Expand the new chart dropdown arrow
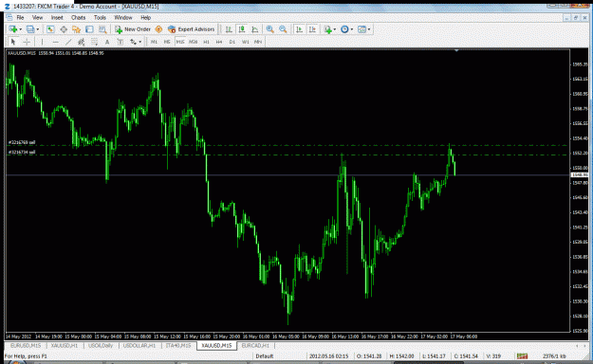This screenshot has height=364, width=593. click(21, 29)
